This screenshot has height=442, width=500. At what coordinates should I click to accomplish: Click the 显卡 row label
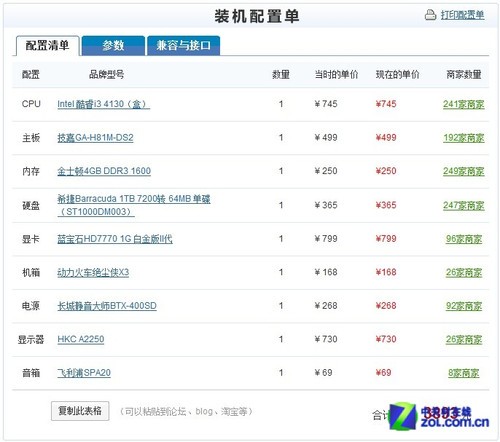(31, 239)
